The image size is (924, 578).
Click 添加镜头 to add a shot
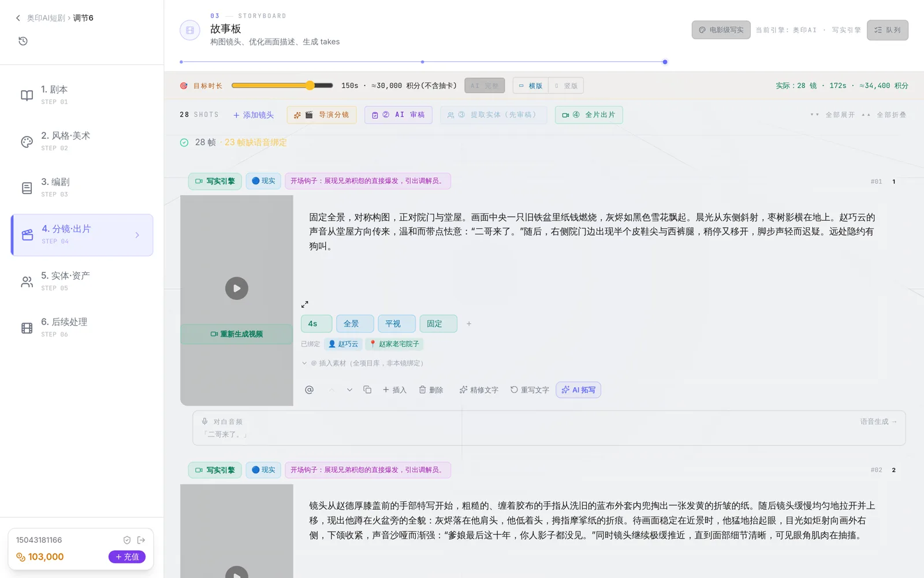tap(254, 115)
